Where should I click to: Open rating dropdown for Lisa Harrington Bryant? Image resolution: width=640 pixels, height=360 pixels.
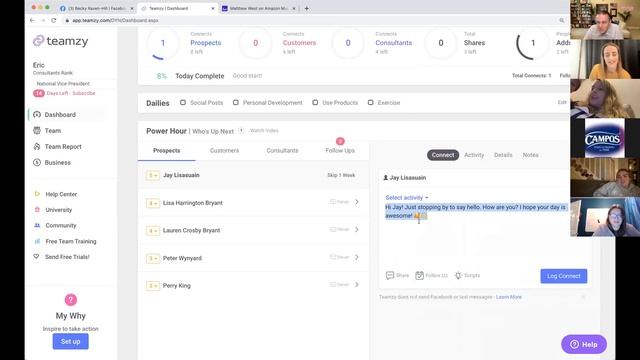[153, 203]
